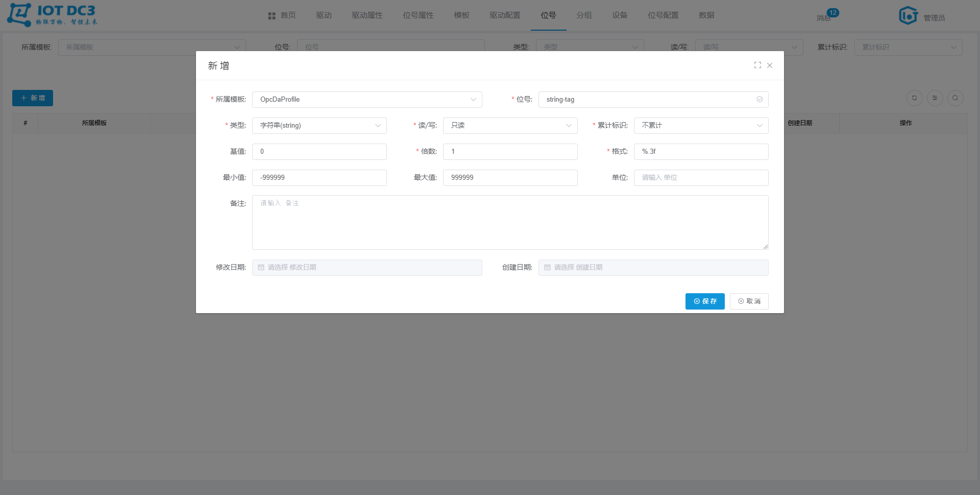Click the IOT DC3 logo
The width and height of the screenshot is (980, 495).
click(52, 15)
